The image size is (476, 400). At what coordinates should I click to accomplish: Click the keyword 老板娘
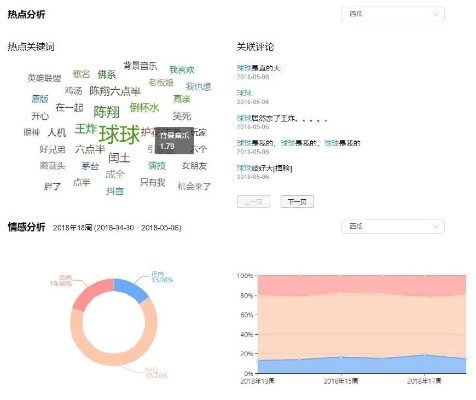coord(161,82)
